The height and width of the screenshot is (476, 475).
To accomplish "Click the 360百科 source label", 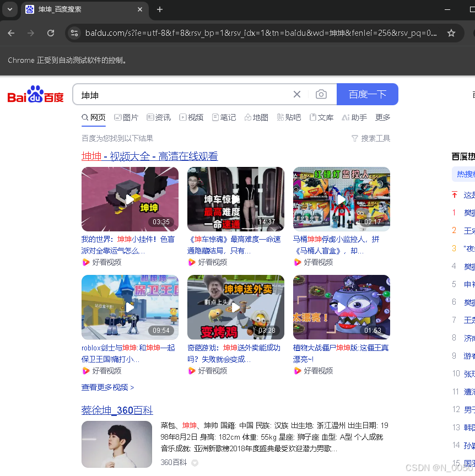I will point(174,462).
